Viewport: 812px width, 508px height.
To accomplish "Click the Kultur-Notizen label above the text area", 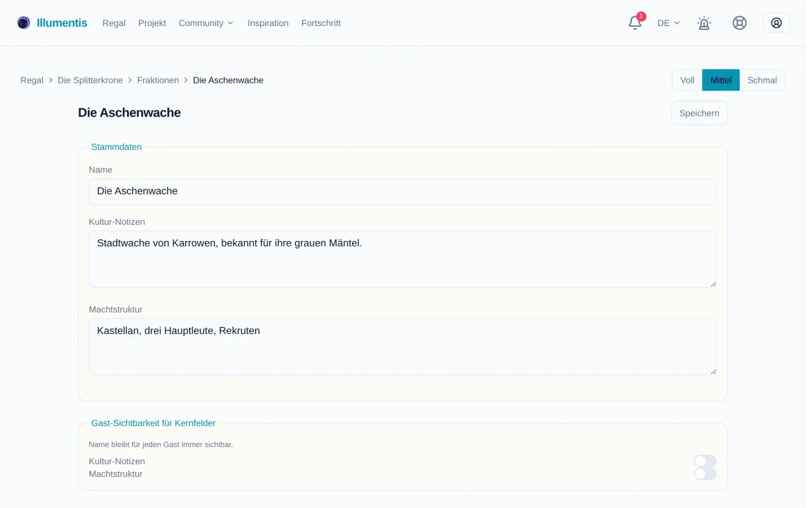I will (x=117, y=222).
